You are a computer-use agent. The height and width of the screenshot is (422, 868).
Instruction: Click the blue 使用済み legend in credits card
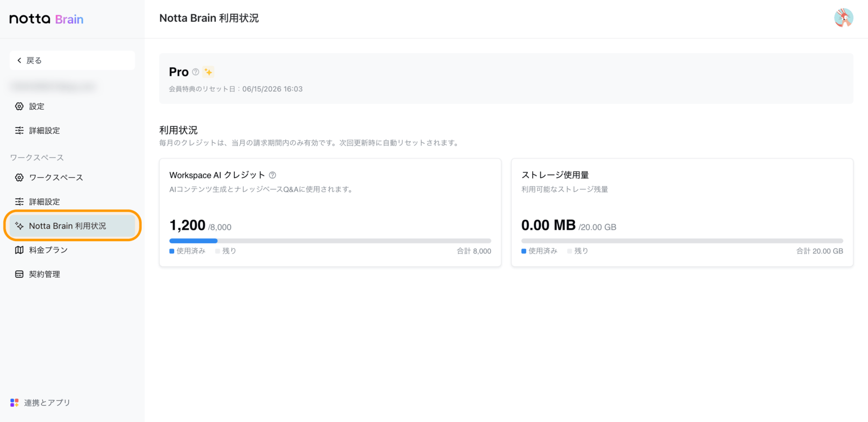click(188, 251)
